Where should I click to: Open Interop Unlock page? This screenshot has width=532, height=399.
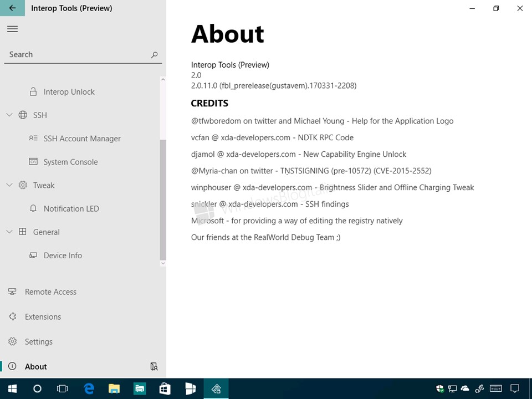click(69, 92)
